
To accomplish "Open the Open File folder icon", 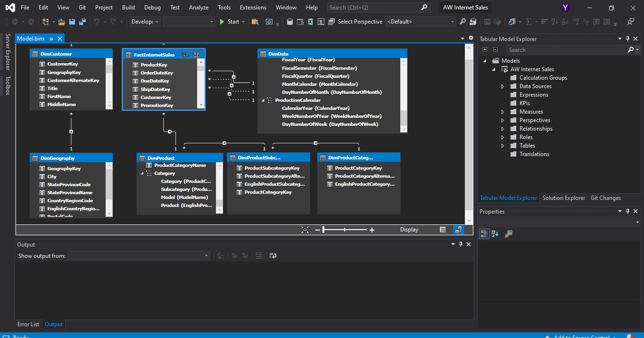I will click(x=61, y=22).
